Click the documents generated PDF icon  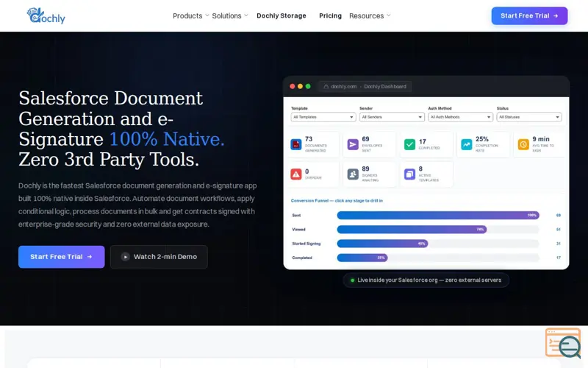pos(296,144)
